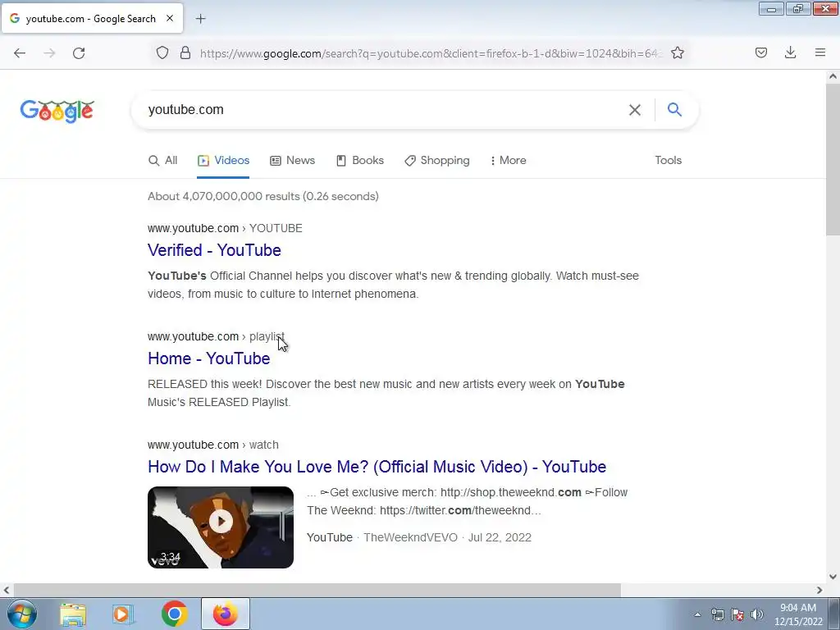
Task: Click the taskbar clock showing 9:04 AM
Action: [798, 614]
